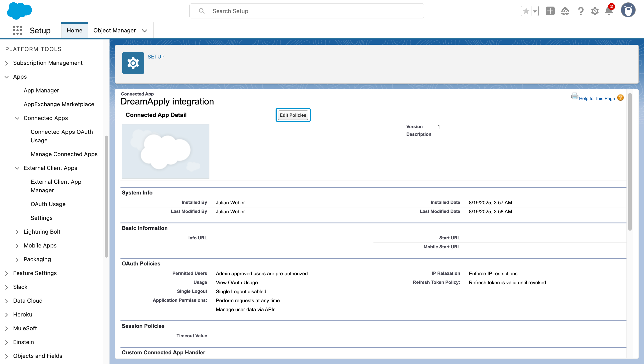Expand Objects and Fields section
Screen dimensions: 644x364
(7, 356)
